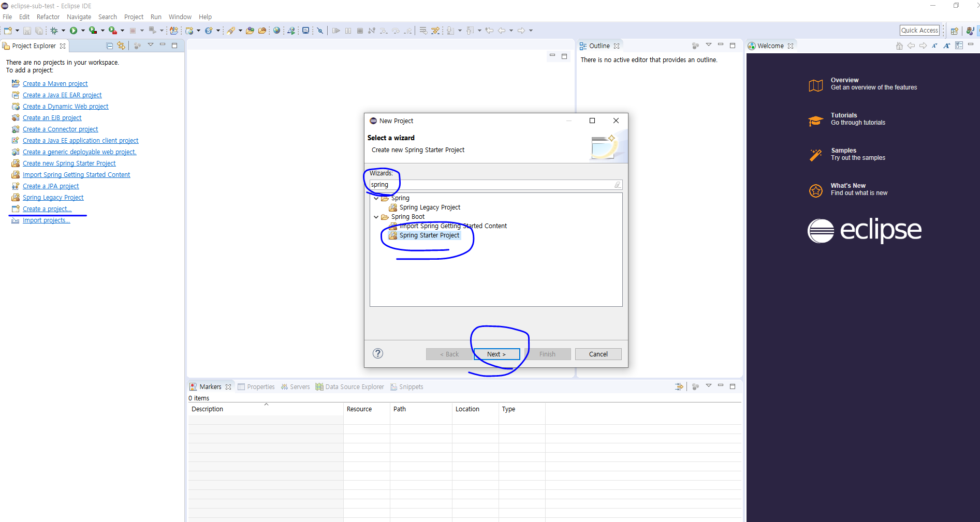Viewport: 980px width, 522px height.
Task: Click the Customize Page icon in Welcome
Action: 959,46
